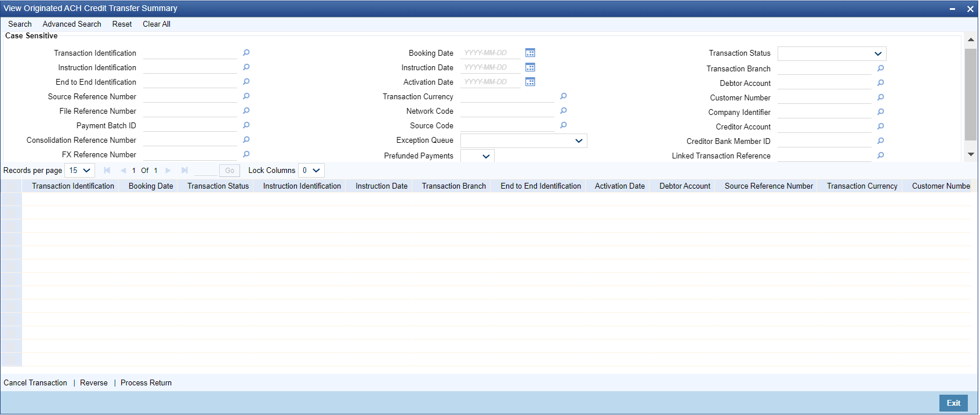
Task: Open lookup for Transaction Currency
Action: 563,96
